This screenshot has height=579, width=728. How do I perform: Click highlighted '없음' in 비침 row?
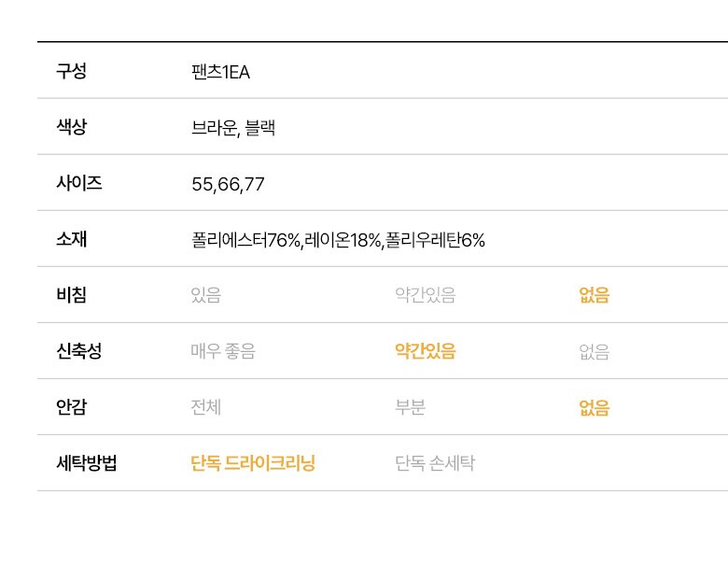coord(594,296)
